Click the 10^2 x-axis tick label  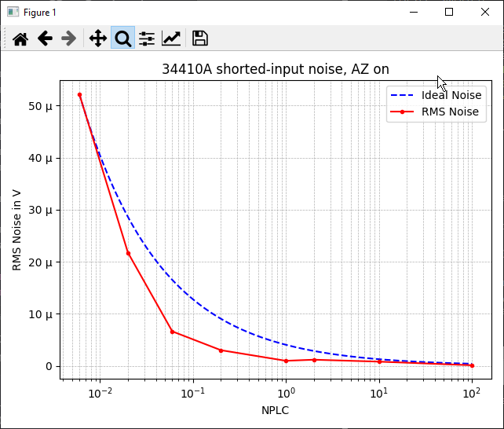point(472,393)
